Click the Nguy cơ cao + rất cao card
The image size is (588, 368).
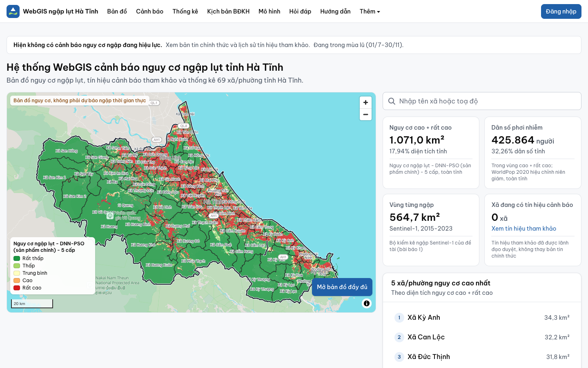(431, 153)
